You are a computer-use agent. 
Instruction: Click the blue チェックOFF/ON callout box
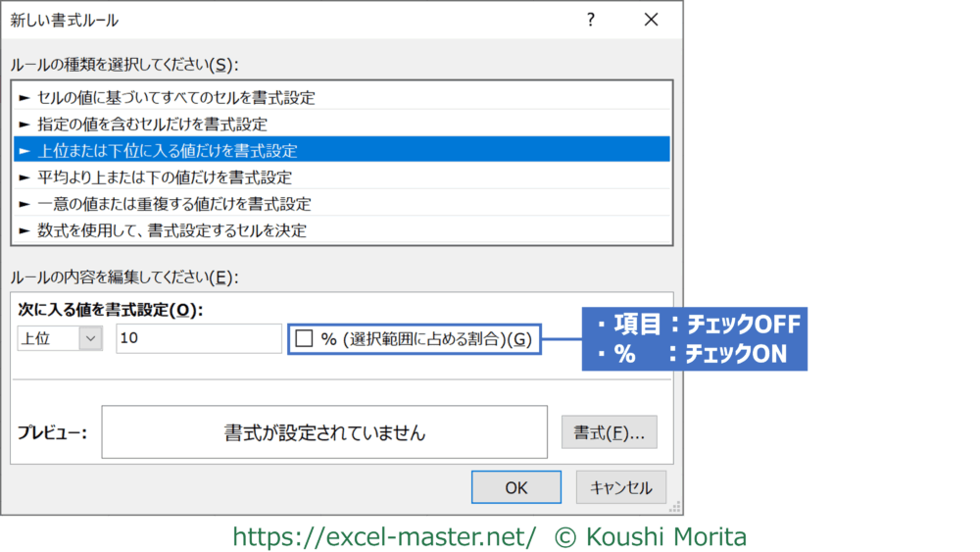tap(694, 338)
